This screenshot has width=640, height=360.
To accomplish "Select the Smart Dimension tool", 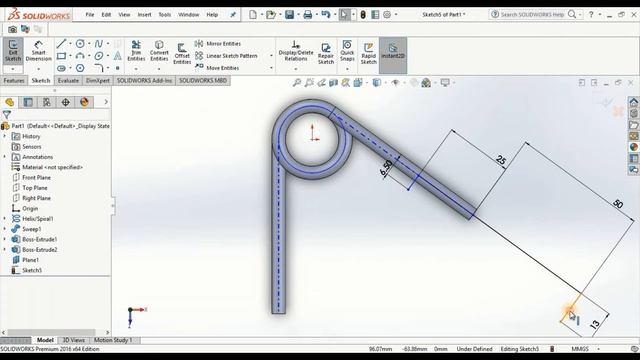I will click(38, 51).
